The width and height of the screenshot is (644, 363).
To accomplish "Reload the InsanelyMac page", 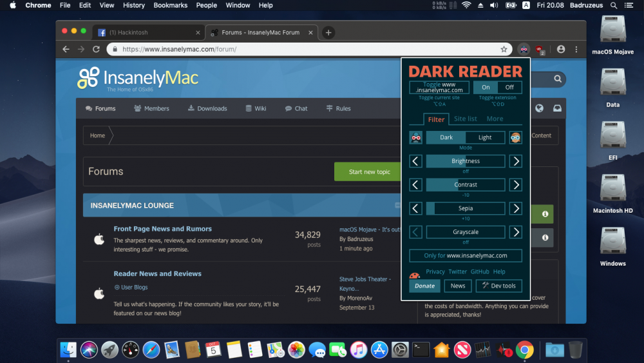I will (96, 50).
